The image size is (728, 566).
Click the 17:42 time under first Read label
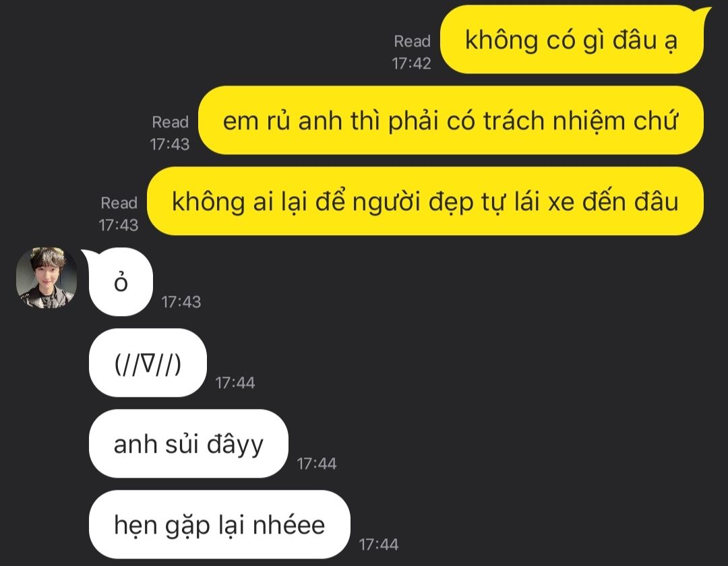pyautogui.click(x=411, y=63)
